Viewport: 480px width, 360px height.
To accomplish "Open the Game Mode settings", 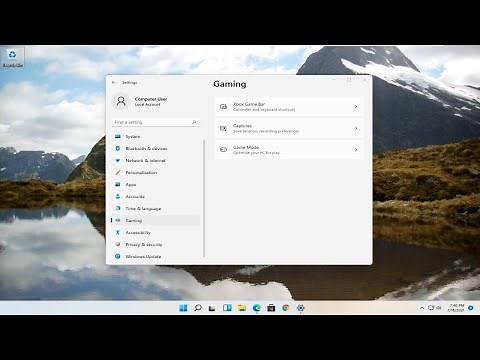I will 289,150.
